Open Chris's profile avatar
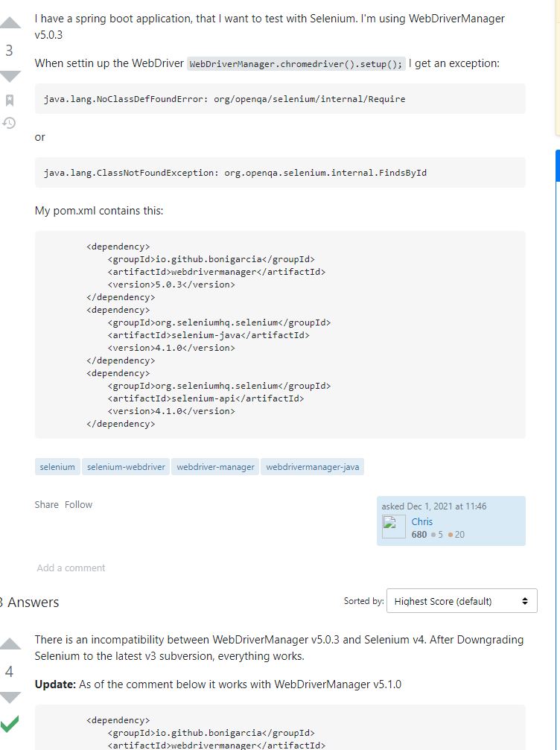The image size is (560, 750). pos(394,527)
